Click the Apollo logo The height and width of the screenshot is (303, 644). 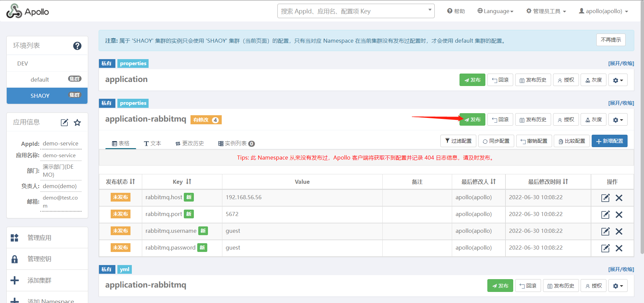[28, 11]
